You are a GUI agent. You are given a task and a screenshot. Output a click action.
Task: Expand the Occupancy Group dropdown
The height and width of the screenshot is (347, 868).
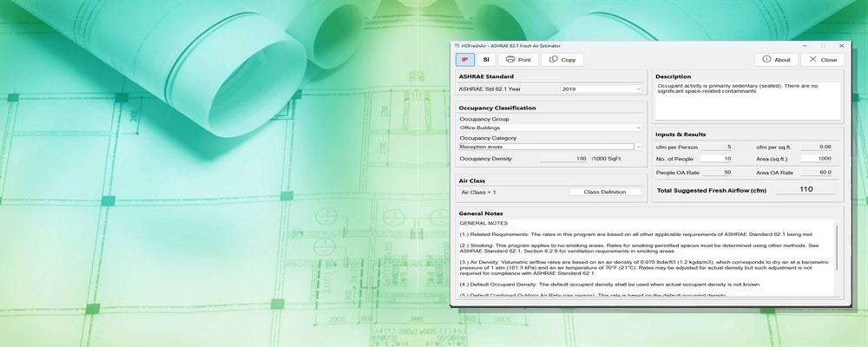coord(550,128)
